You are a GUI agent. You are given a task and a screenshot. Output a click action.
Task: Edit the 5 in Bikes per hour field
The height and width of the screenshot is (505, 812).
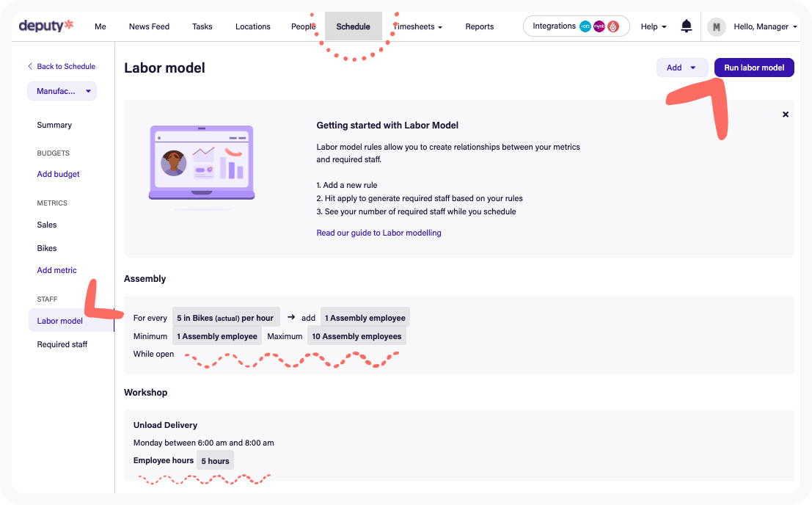point(225,318)
